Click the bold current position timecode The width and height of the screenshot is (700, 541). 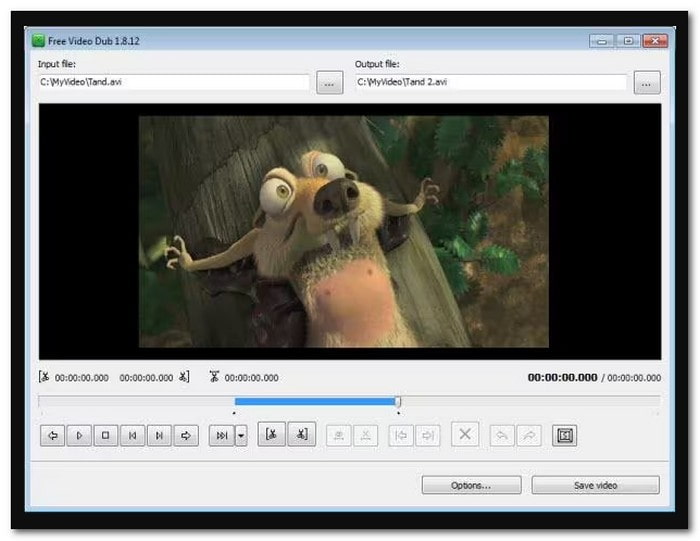tap(562, 378)
